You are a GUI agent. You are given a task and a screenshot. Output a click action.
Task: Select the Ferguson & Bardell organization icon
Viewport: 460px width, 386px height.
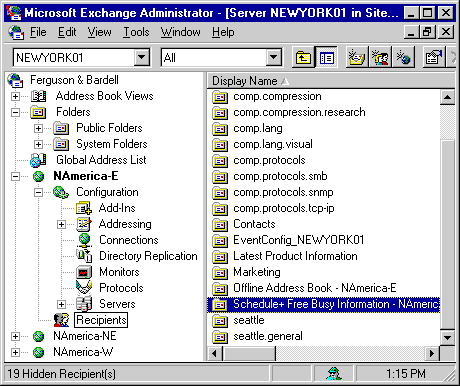[15, 80]
